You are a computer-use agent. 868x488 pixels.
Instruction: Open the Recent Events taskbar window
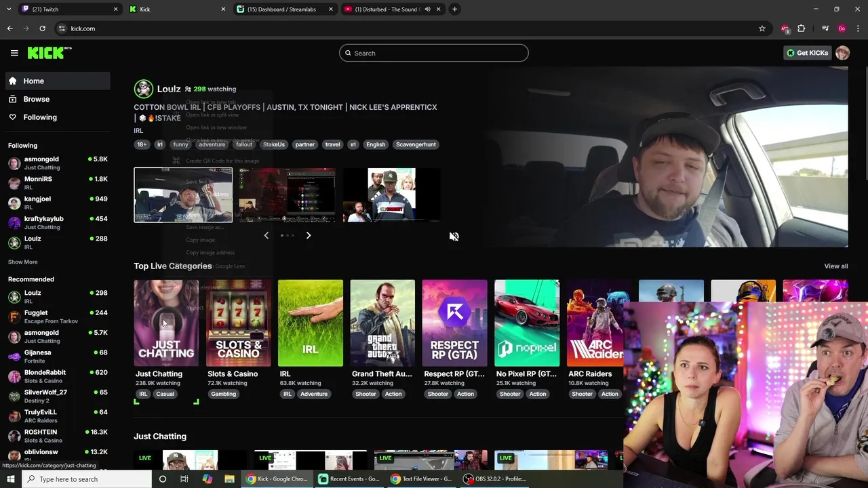point(349,479)
